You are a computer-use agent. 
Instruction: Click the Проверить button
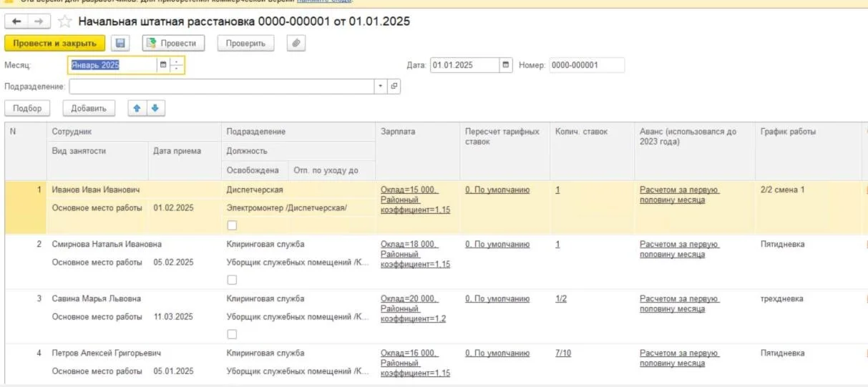point(245,44)
